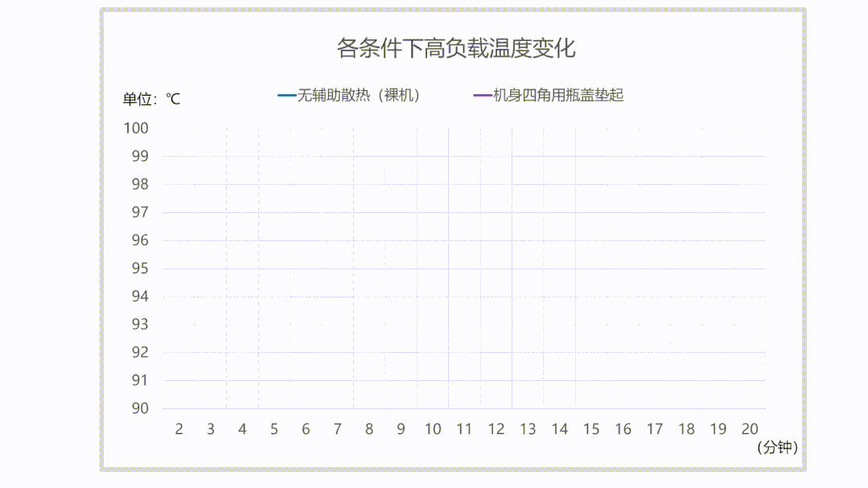Screen dimensions: 868x488
Task: Select the chart title '各条件下高负载温度变化'
Action: point(456,49)
